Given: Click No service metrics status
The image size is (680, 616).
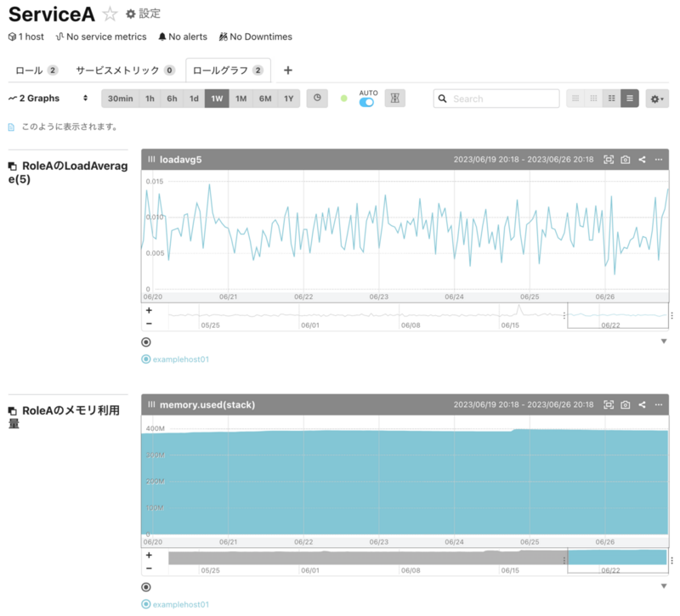Looking at the screenshot, I should pos(101,37).
